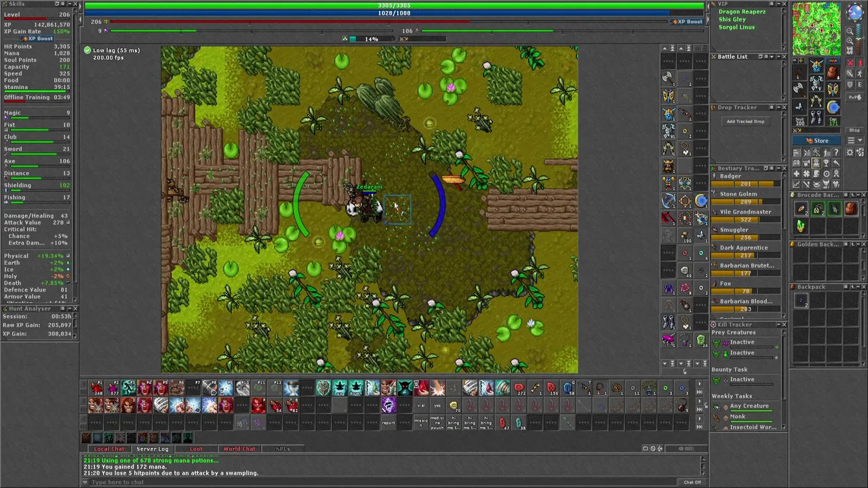
Task: Click the 'yes' action bar slot
Action: (437, 405)
